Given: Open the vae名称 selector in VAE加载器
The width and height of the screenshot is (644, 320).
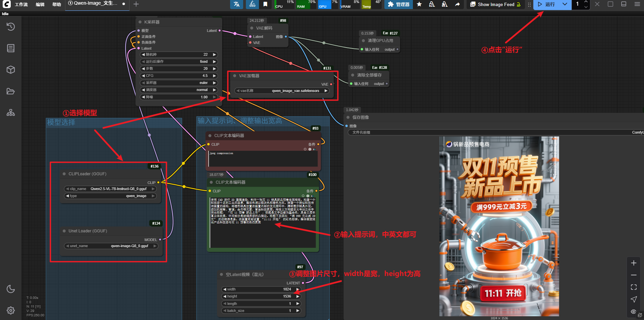Looking at the screenshot, I should [x=282, y=91].
